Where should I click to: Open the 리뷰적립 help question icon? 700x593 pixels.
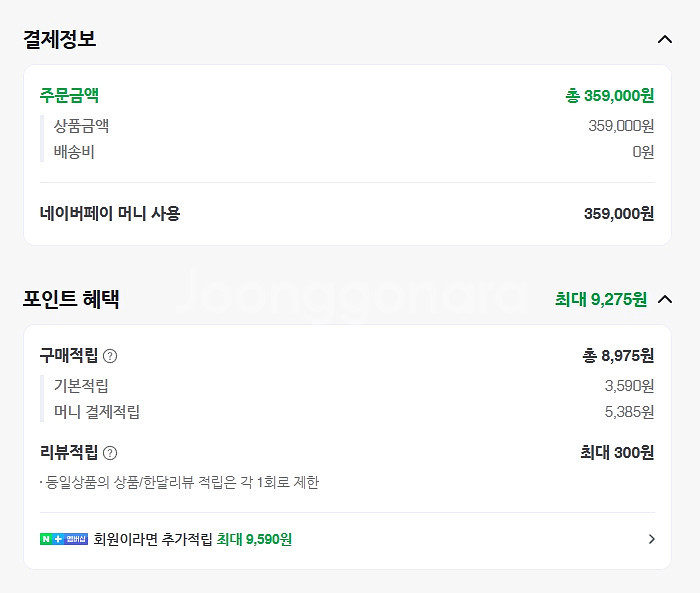(110, 453)
